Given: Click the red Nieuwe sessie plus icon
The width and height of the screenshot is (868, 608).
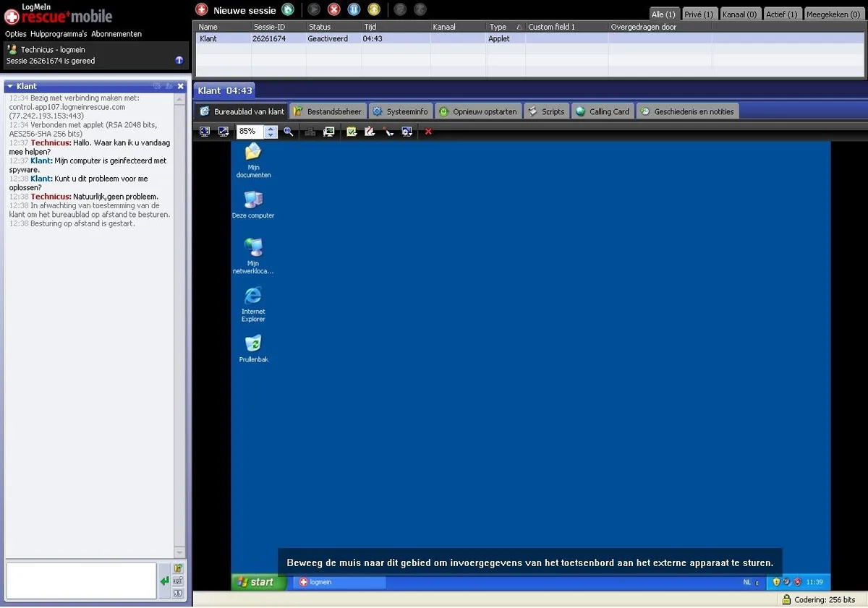Looking at the screenshot, I should pyautogui.click(x=202, y=10).
